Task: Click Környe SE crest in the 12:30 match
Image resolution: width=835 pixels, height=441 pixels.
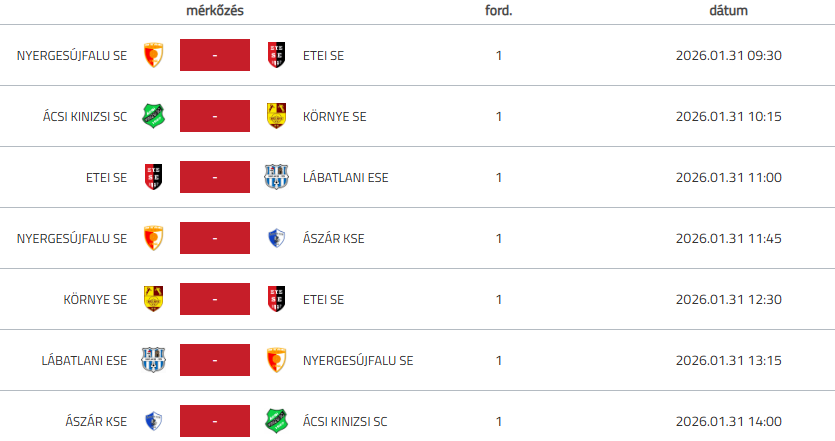Action: click(154, 299)
